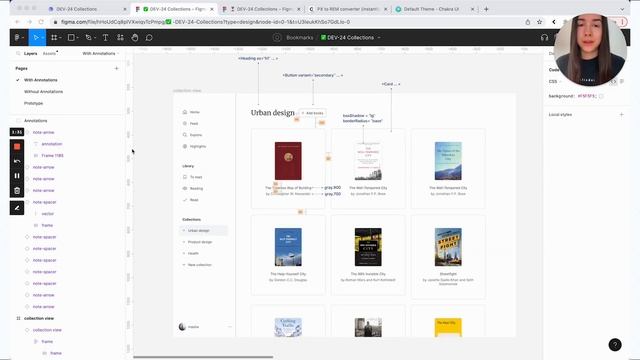Click the Product design collection item
This screenshot has height=360, width=640.
point(200,242)
